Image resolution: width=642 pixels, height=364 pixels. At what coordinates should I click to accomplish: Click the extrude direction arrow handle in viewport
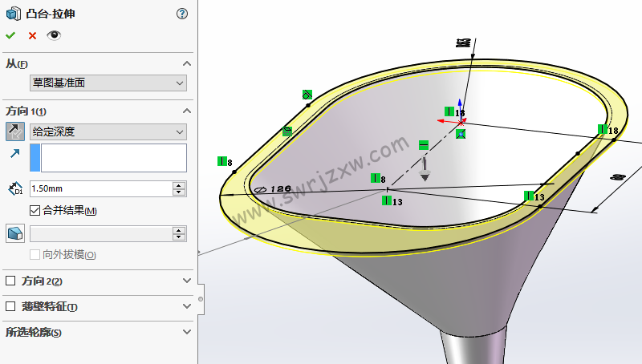point(425,169)
